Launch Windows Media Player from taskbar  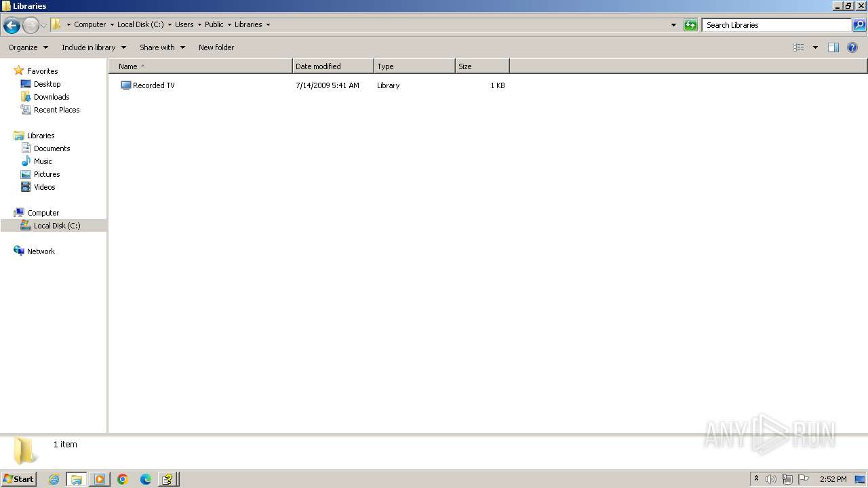[100, 479]
